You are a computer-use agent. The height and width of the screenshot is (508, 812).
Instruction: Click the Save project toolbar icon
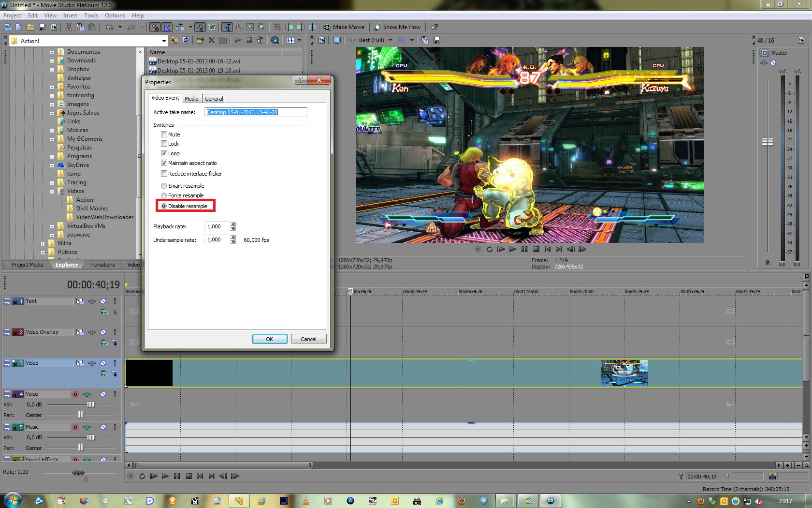pos(42,27)
